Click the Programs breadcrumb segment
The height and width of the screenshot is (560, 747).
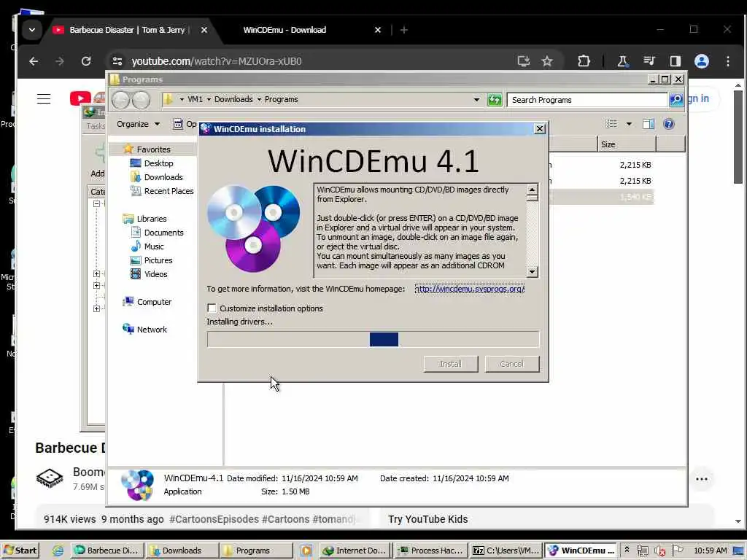[281, 99]
